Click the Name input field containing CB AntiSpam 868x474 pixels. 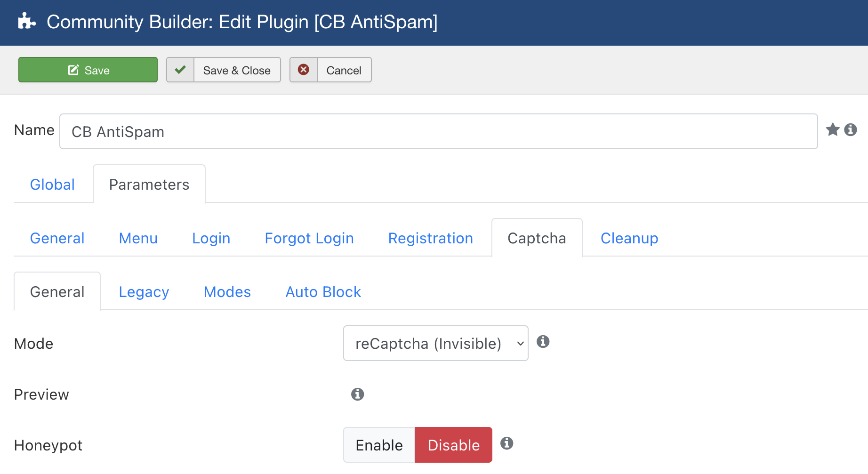pyautogui.click(x=439, y=131)
